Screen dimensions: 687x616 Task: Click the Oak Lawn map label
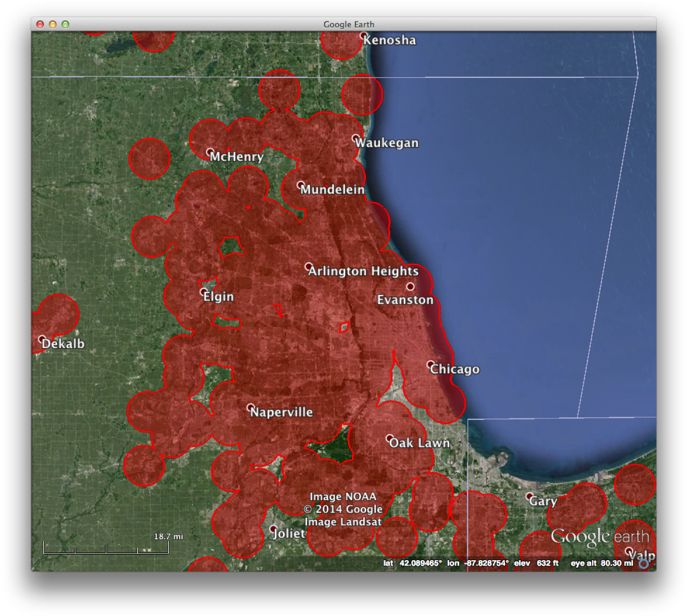[x=420, y=443]
